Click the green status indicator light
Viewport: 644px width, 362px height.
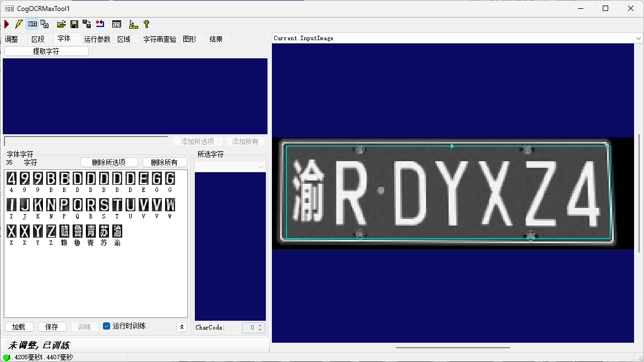tap(6, 358)
